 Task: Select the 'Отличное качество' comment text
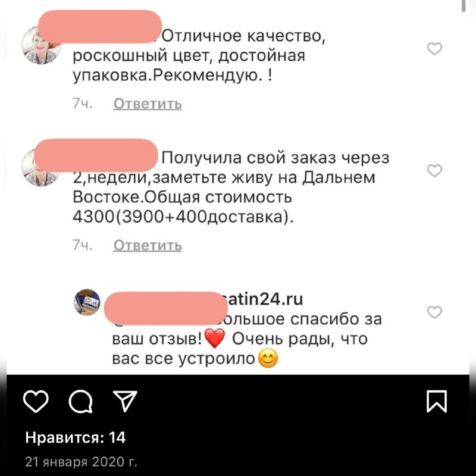tap(199, 55)
